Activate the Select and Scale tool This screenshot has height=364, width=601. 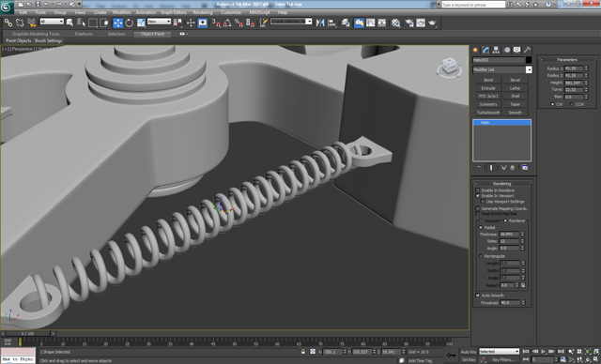(141, 23)
